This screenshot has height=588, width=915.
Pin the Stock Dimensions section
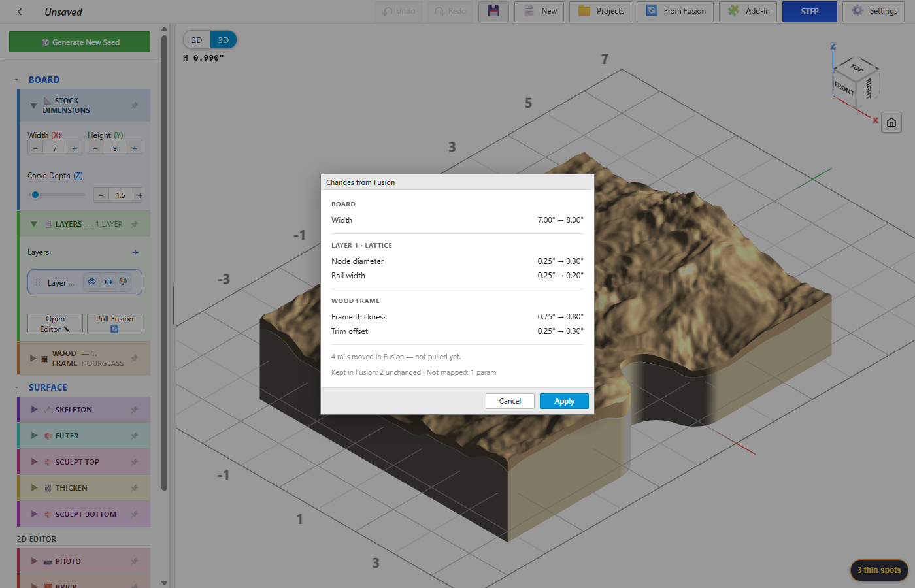135,105
